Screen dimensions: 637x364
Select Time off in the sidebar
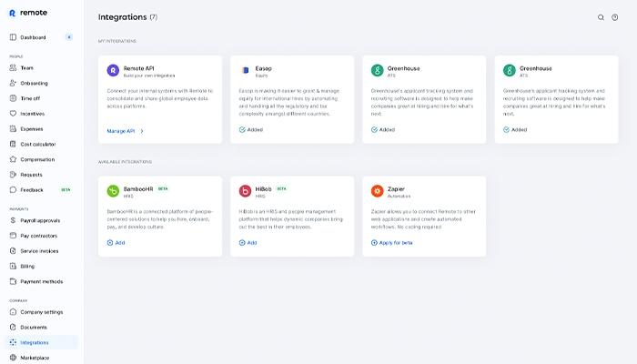click(41, 98)
